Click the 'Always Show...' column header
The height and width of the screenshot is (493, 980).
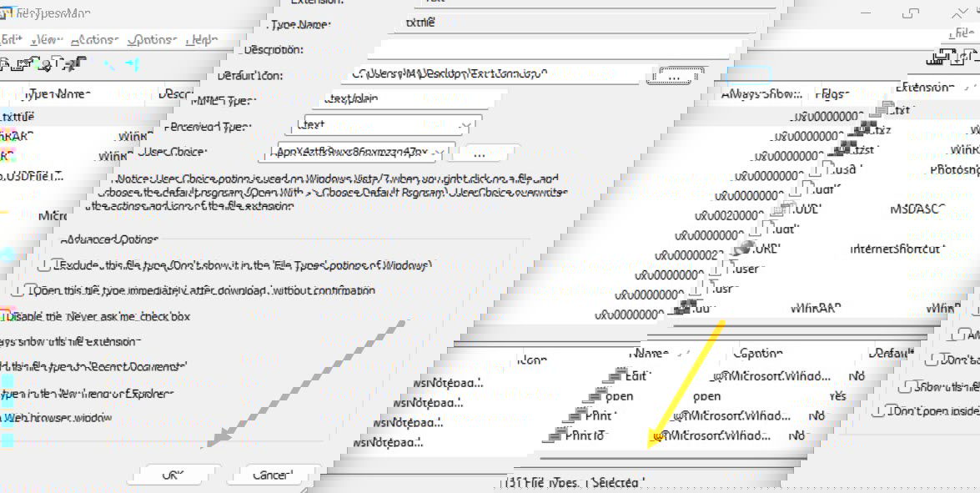(761, 94)
